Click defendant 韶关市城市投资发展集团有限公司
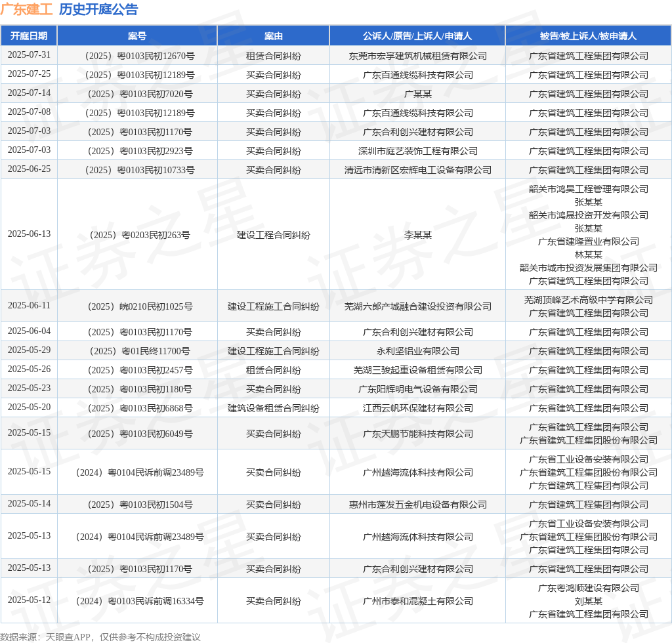This screenshot has height=643, width=672. click(x=589, y=268)
